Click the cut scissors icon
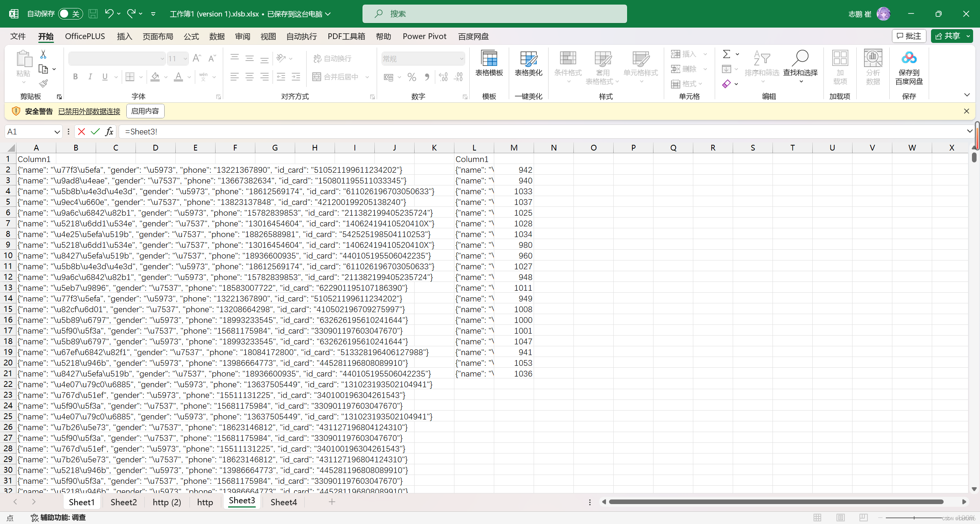The height and width of the screenshot is (524, 980). tap(43, 55)
